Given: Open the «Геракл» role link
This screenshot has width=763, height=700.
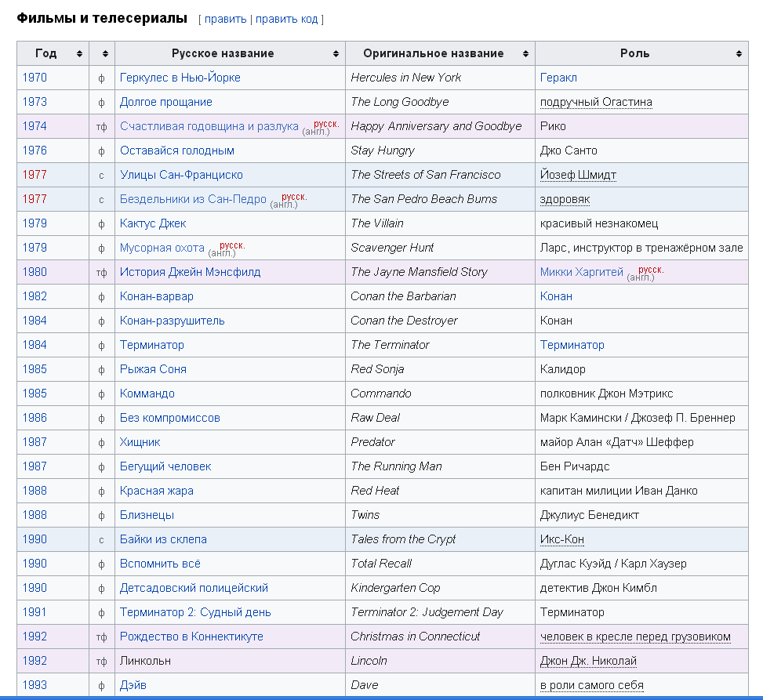Looking at the screenshot, I should click(x=558, y=78).
